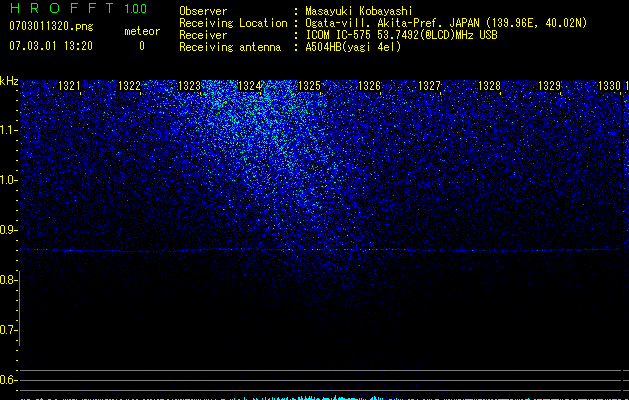Click the A504HB(yagi 4el) antenna text
The image size is (629, 400).
click(x=353, y=47)
